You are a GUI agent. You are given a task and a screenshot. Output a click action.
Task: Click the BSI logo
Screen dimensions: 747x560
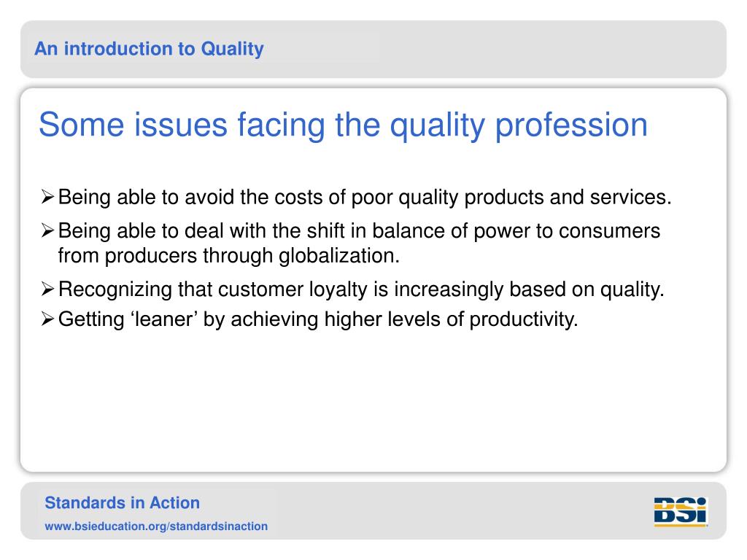click(x=681, y=512)
